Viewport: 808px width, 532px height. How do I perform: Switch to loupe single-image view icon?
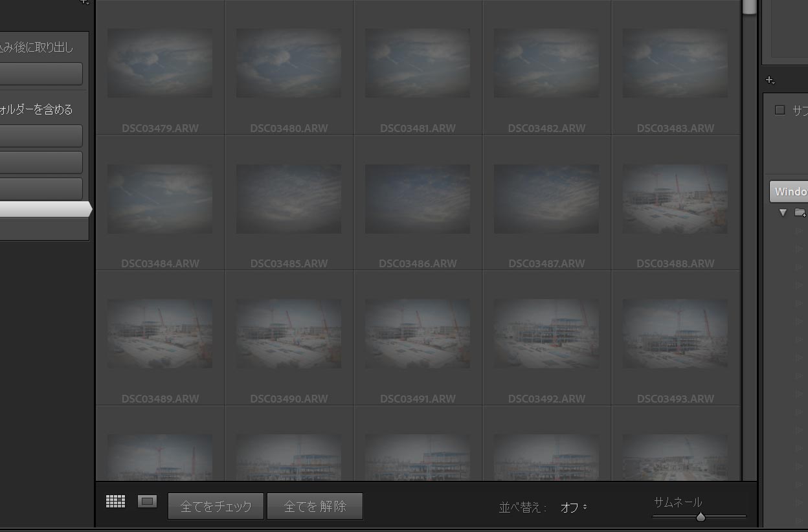coord(147,502)
